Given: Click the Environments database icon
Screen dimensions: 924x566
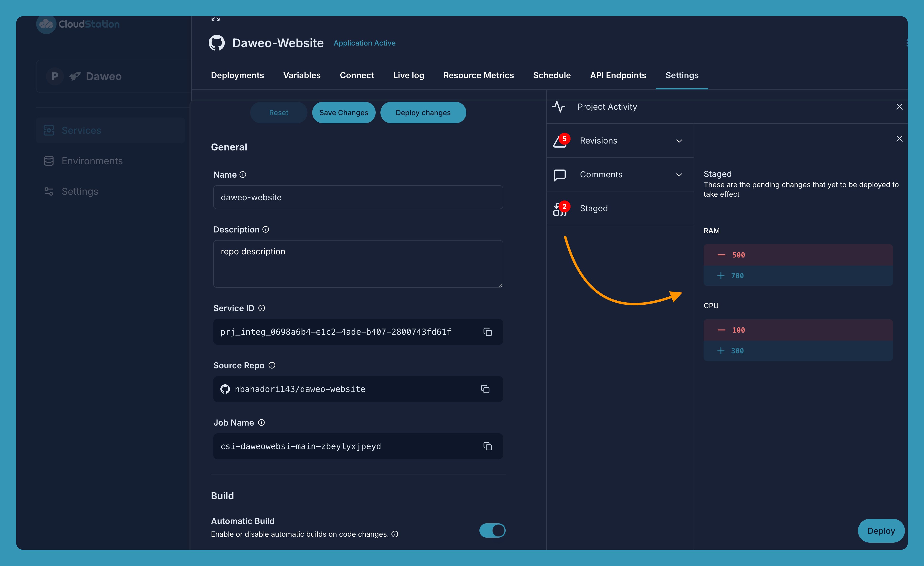Looking at the screenshot, I should pos(49,161).
